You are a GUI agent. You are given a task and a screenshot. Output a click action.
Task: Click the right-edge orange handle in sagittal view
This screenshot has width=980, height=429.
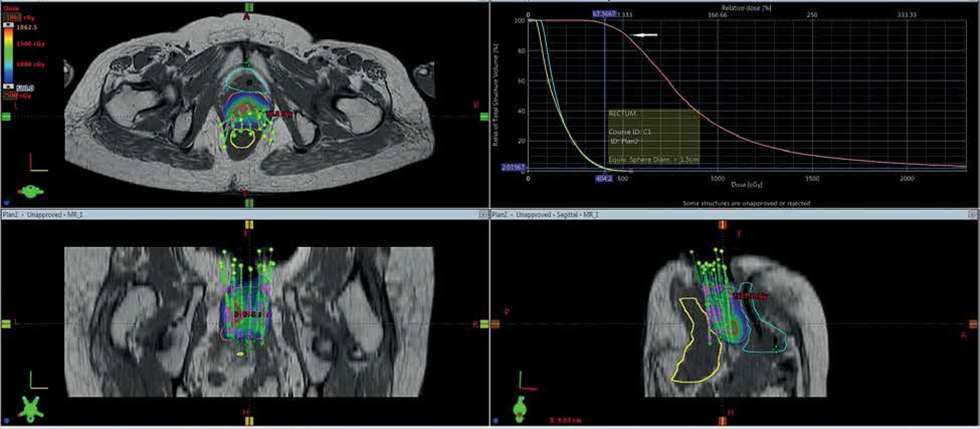click(x=973, y=324)
